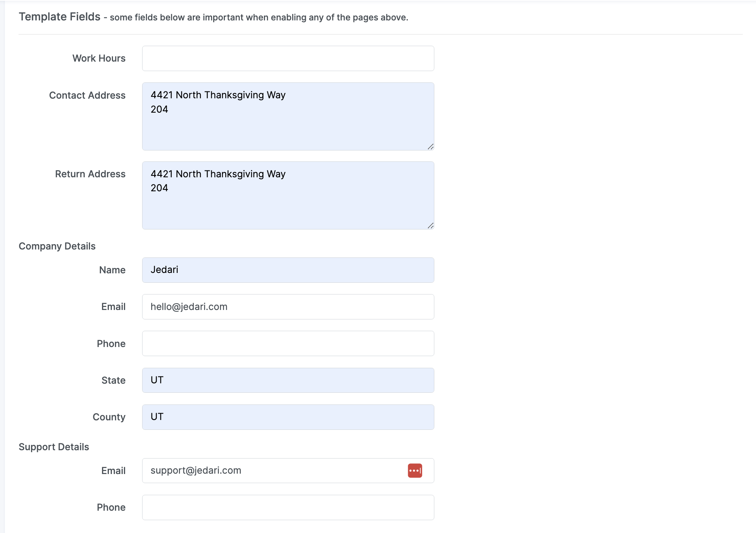Click the Company Email field hello@jedari.com
The image size is (756, 533).
(x=288, y=307)
